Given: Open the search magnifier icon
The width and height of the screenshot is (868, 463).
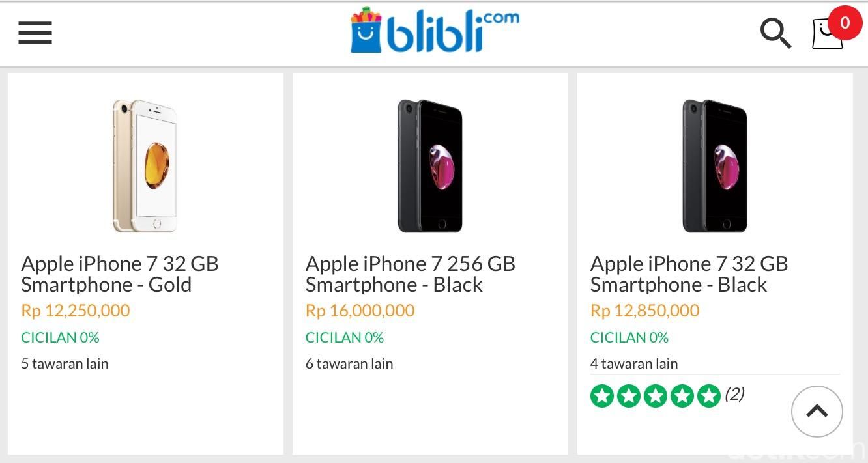Looking at the screenshot, I should [x=775, y=33].
